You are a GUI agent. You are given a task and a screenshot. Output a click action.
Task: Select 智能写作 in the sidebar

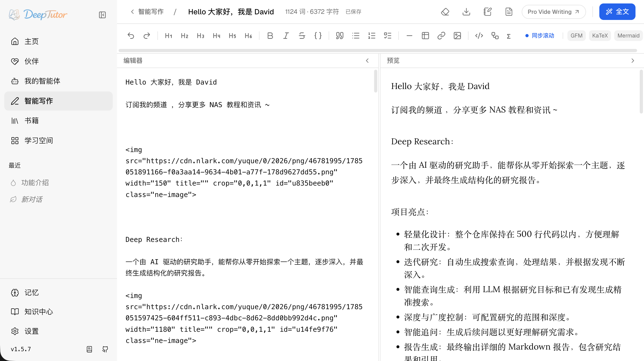tap(58, 101)
